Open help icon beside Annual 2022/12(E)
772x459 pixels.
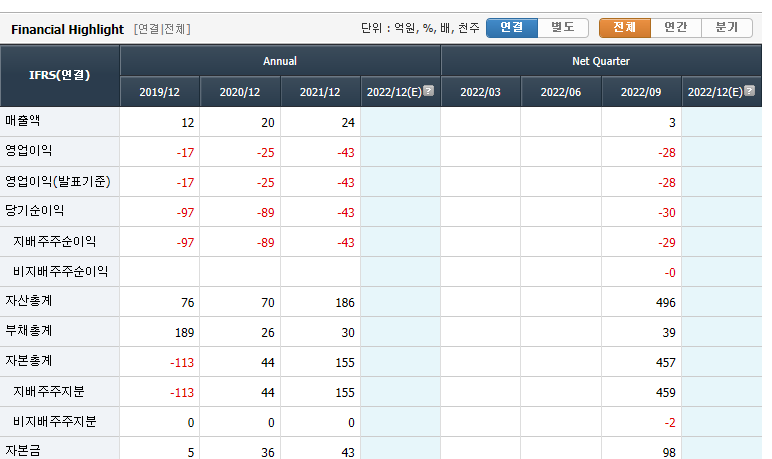pyautogui.click(x=429, y=91)
